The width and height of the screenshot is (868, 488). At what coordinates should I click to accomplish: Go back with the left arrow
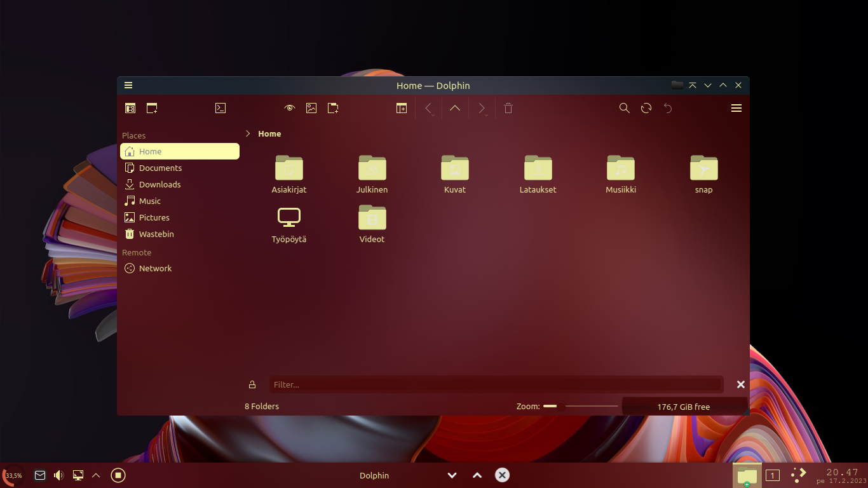428,108
